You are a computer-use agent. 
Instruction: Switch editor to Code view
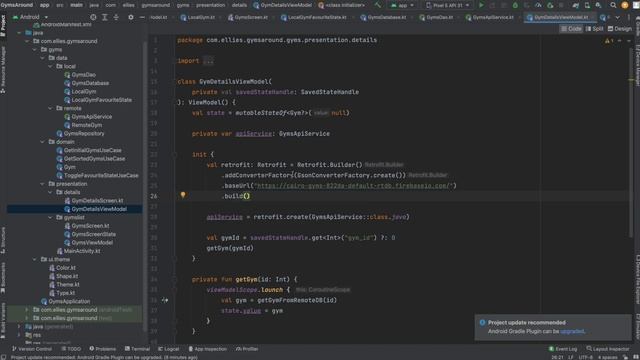point(571,29)
